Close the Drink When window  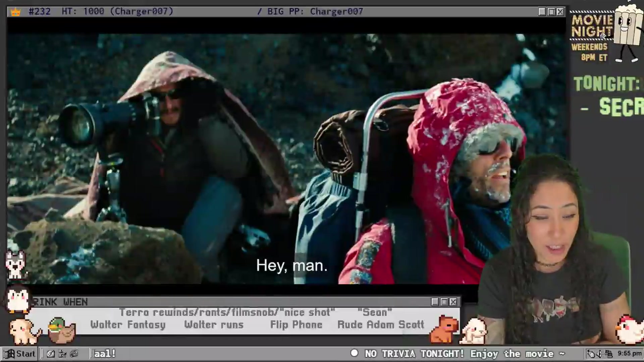point(453,302)
